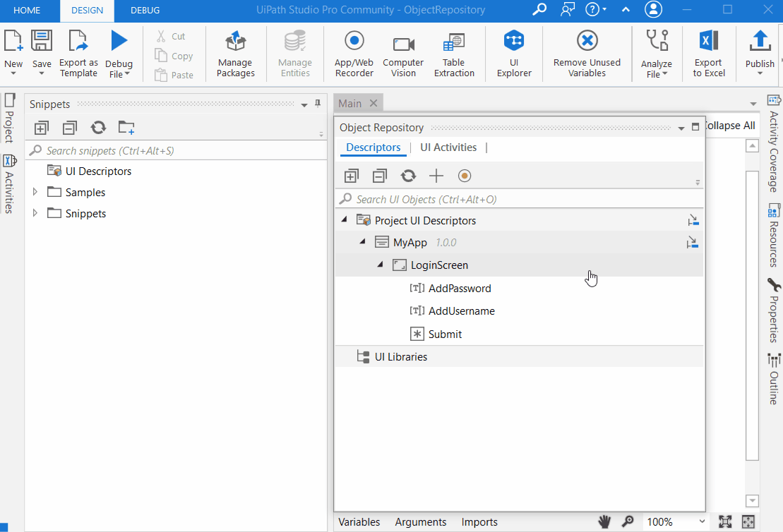783x532 pixels.
Task: Open Table Extraction wizard
Action: (454, 54)
